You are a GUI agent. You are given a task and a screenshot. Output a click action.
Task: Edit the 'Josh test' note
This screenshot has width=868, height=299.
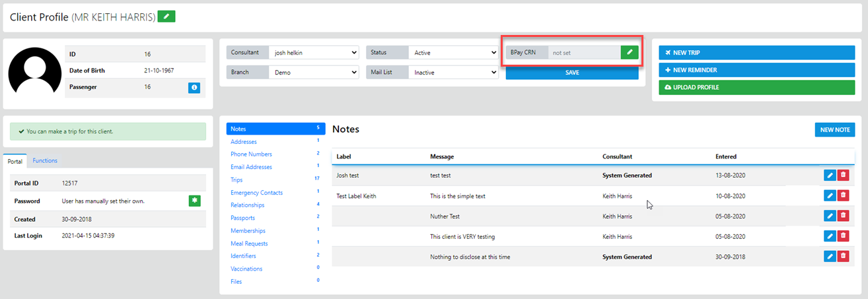[x=830, y=176]
